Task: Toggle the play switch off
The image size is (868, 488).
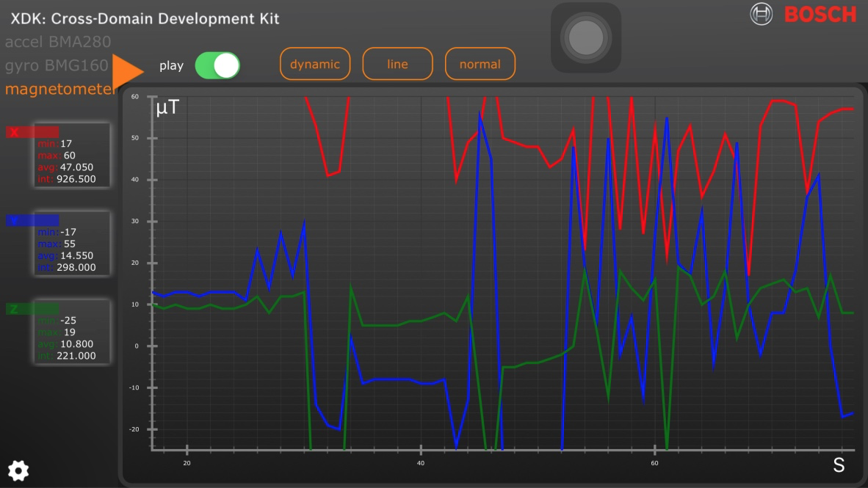Action: (x=217, y=65)
